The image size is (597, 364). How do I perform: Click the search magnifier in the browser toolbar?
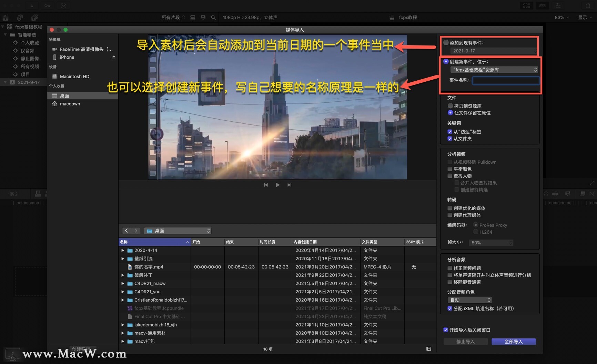(213, 18)
